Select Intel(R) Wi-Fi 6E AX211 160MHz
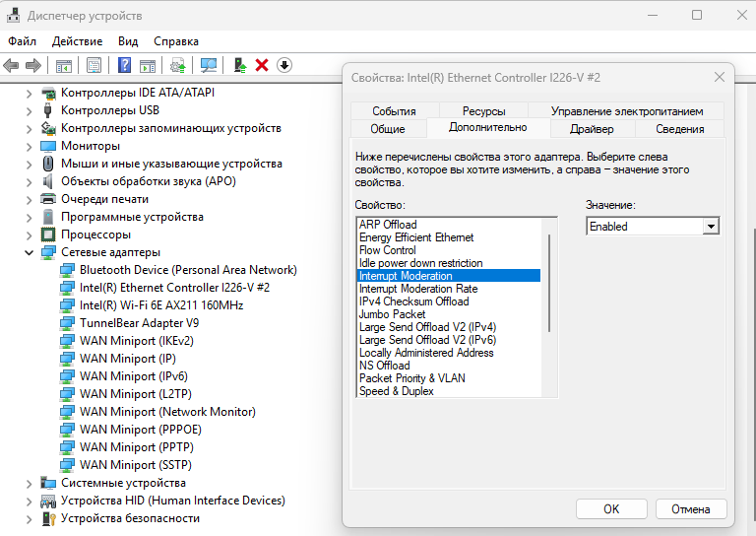The image size is (756, 536). [x=161, y=305]
